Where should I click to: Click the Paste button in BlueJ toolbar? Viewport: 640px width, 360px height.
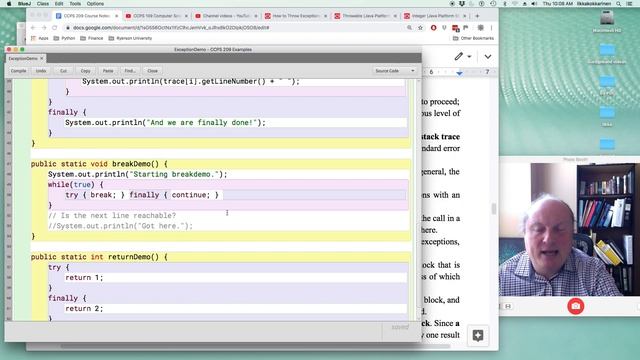[108, 71]
